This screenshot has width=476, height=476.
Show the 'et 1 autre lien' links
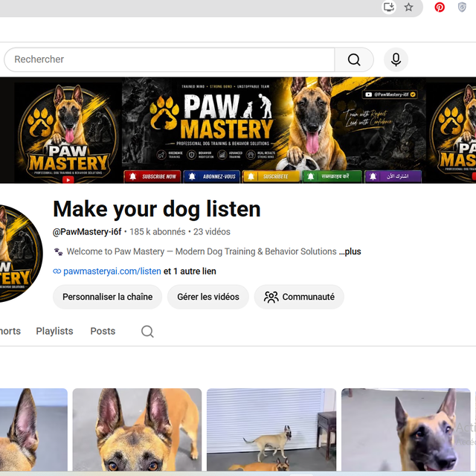pos(190,271)
